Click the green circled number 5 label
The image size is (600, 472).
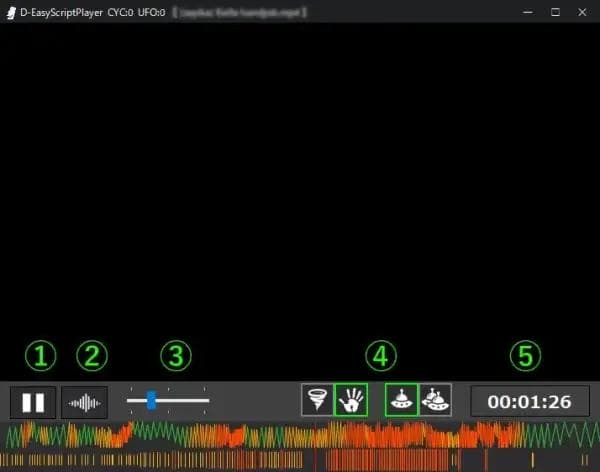pyautogui.click(x=525, y=354)
